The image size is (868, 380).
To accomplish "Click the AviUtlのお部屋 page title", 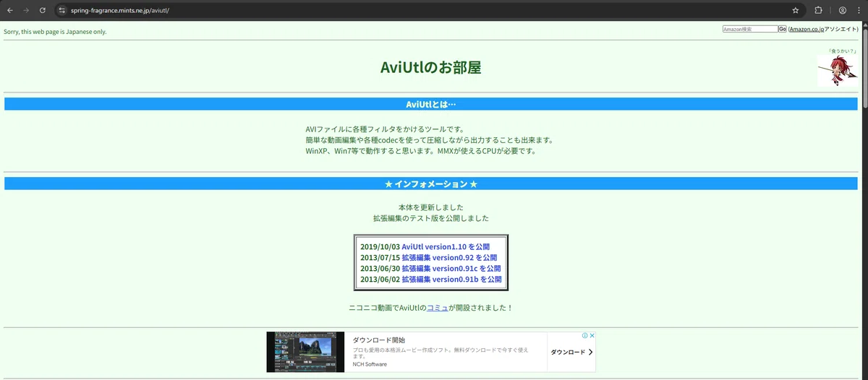I will pyautogui.click(x=431, y=67).
